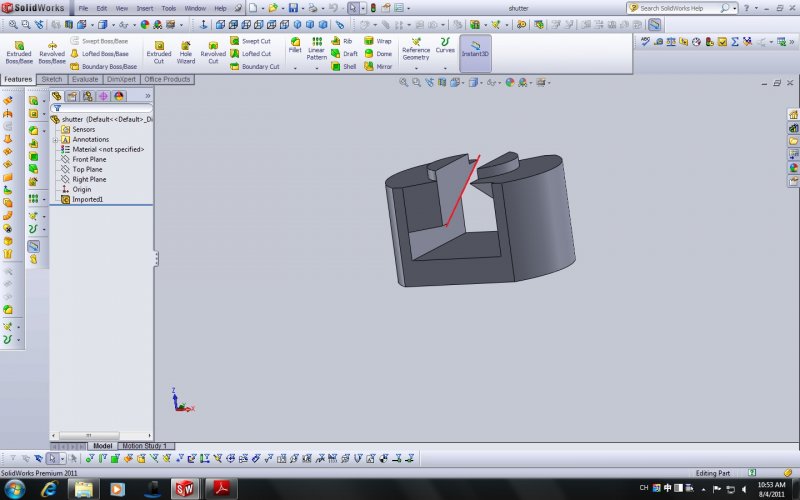Select Front Plane in the feature tree

(88, 159)
